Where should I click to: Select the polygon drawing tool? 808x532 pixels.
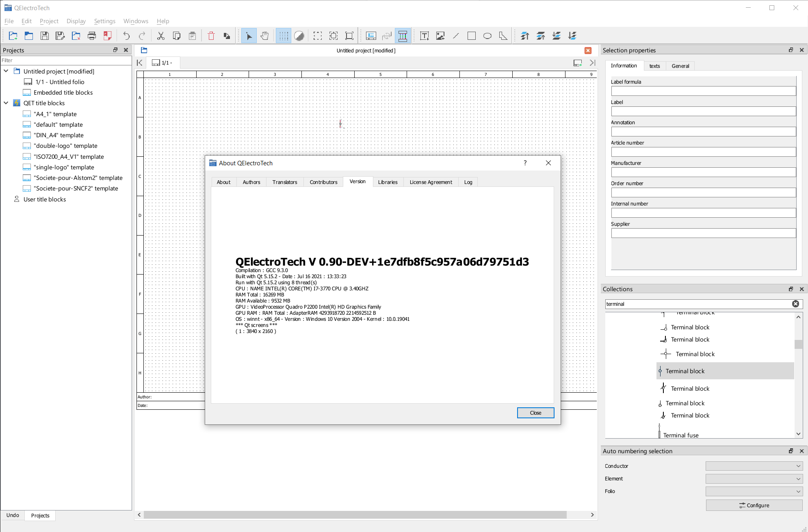(503, 36)
